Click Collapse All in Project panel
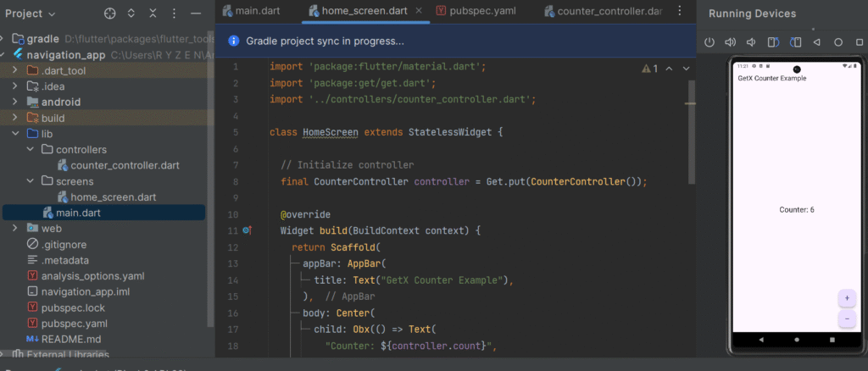The width and height of the screenshot is (868, 371). 153,14
